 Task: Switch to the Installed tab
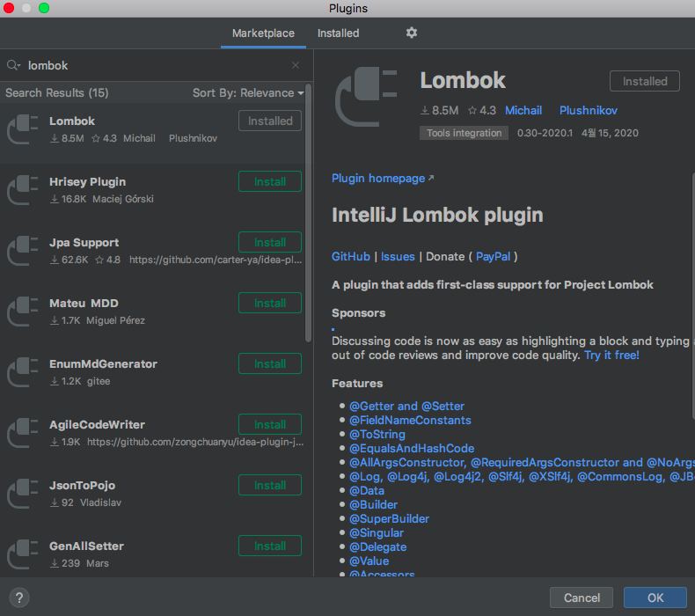click(x=338, y=33)
